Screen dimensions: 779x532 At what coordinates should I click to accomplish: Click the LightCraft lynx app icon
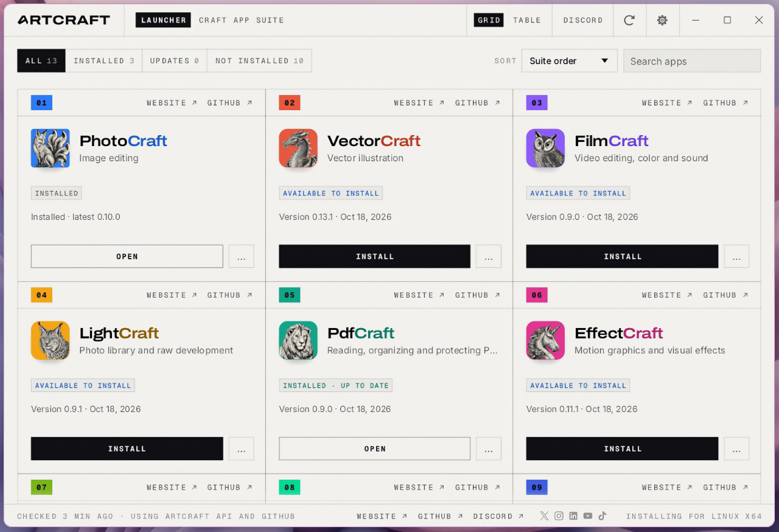click(x=51, y=340)
